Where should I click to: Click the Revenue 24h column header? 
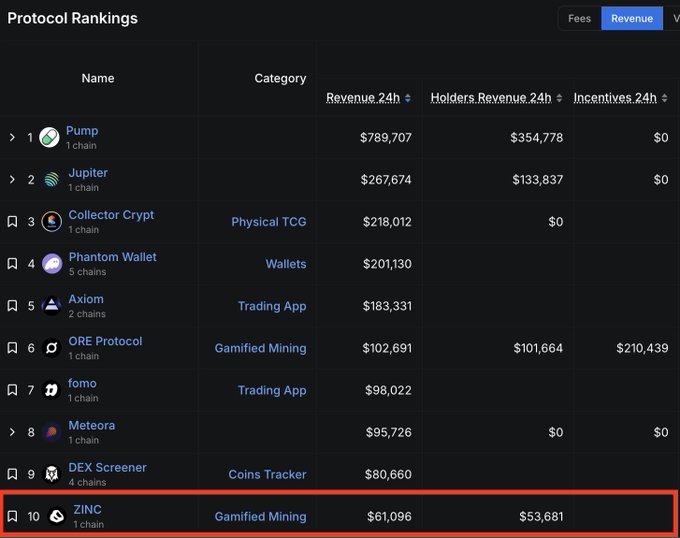pyautogui.click(x=363, y=98)
